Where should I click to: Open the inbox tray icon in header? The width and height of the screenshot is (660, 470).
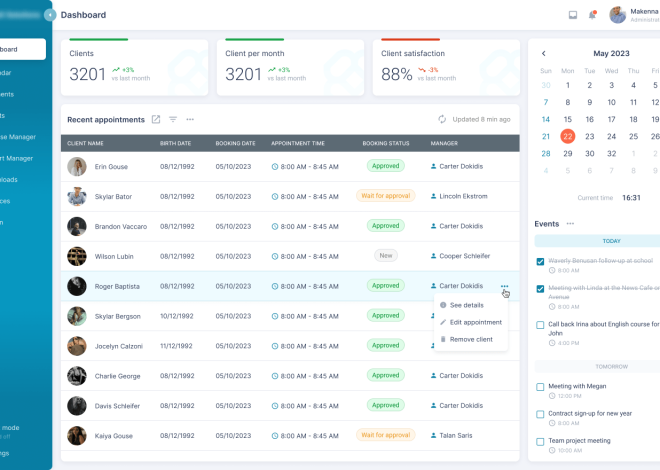[573, 15]
